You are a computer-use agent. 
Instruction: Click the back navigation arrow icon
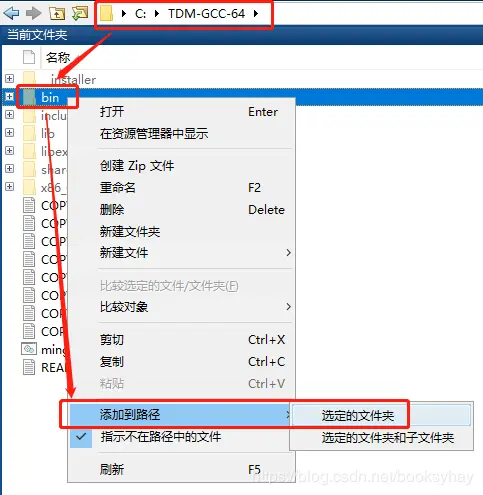11,13
